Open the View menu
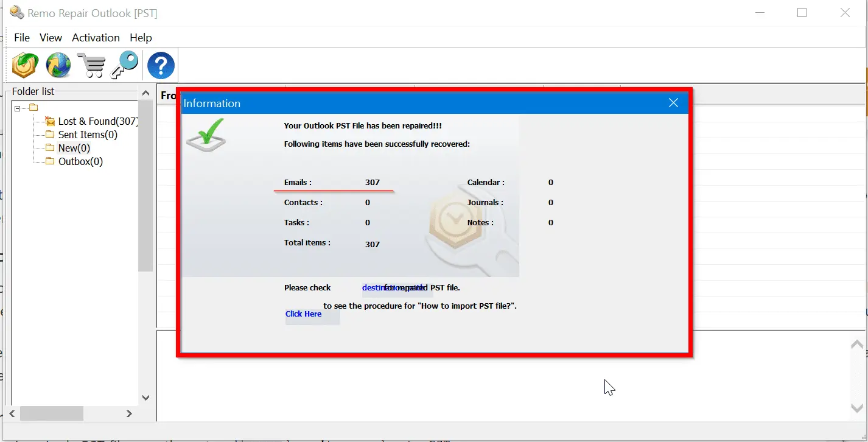The height and width of the screenshot is (442, 868). coord(51,38)
